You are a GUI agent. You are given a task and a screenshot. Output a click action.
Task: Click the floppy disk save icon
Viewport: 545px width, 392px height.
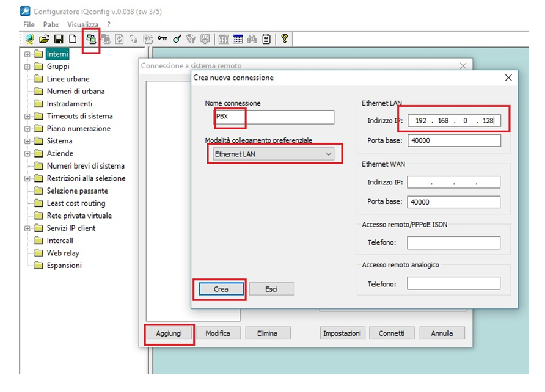(59, 39)
